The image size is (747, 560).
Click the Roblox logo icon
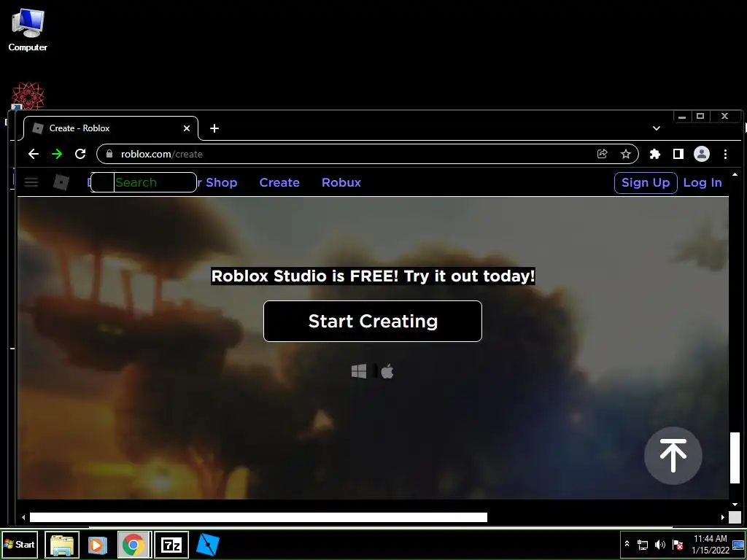coord(61,182)
